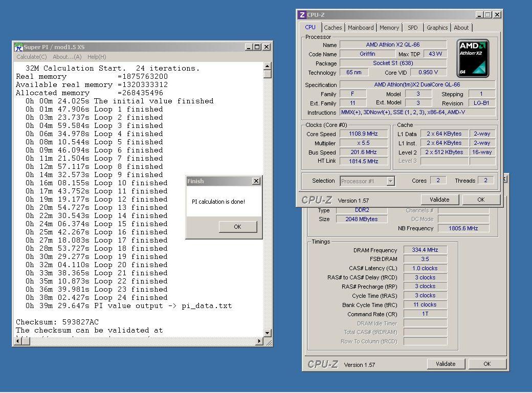
Task: Click the Bus Speed value 201.6 MHz
Action: [363, 152]
